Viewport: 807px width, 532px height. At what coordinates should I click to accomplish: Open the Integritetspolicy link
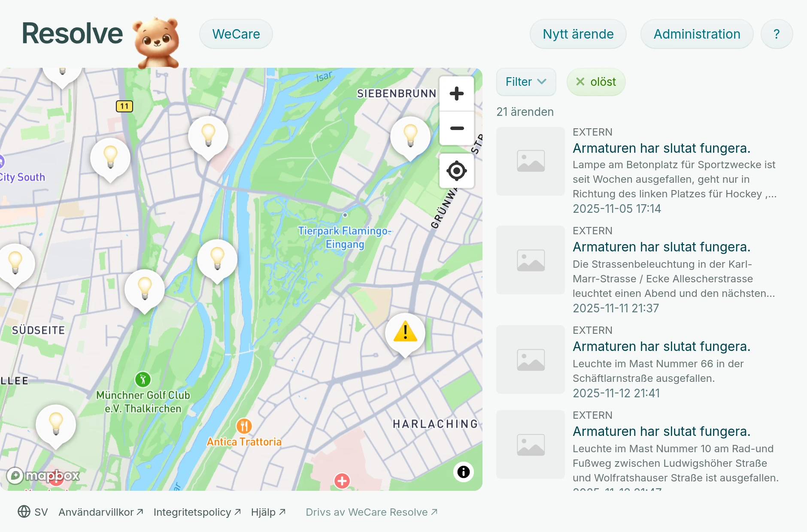point(197,512)
